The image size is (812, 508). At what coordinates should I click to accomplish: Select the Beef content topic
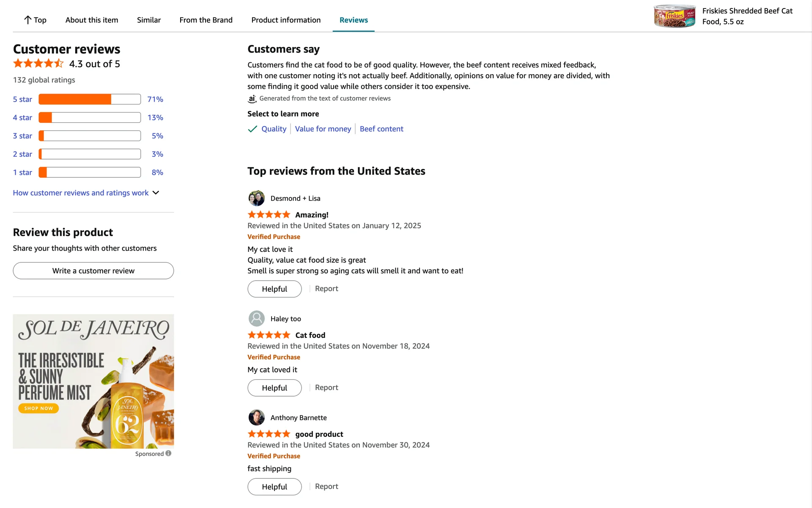click(x=381, y=129)
